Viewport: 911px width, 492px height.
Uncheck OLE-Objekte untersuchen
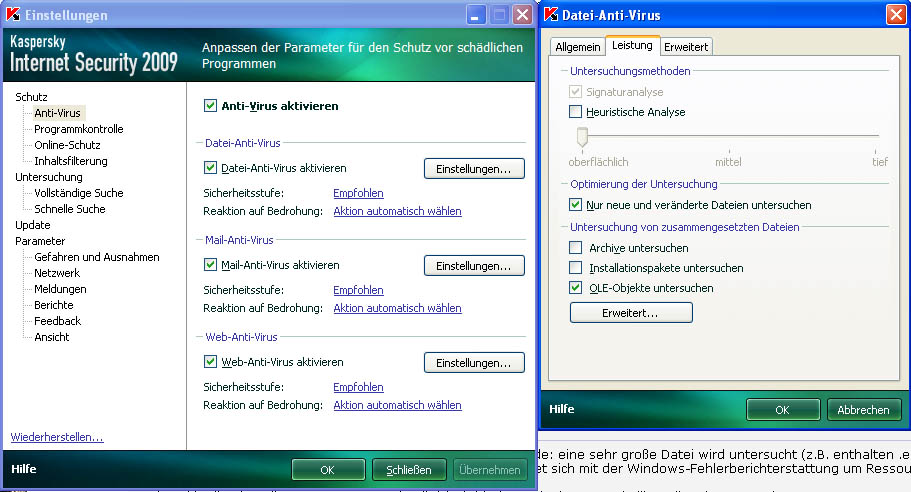click(x=575, y=288)
